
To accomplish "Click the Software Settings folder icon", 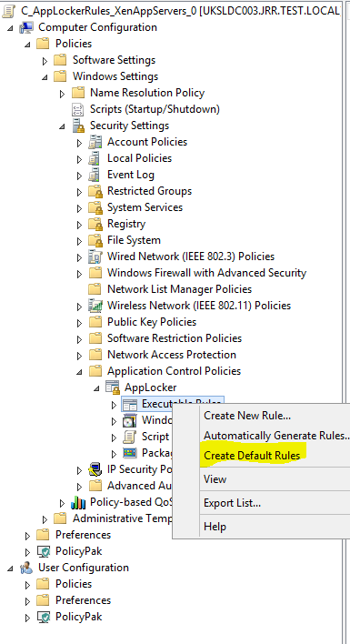I will point(60,60).
